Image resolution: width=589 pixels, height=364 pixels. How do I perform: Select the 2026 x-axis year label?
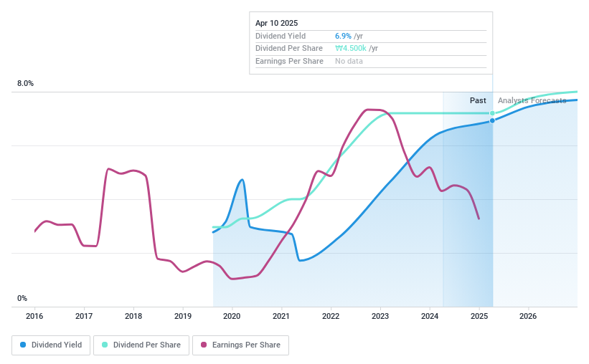coord(527,316)
